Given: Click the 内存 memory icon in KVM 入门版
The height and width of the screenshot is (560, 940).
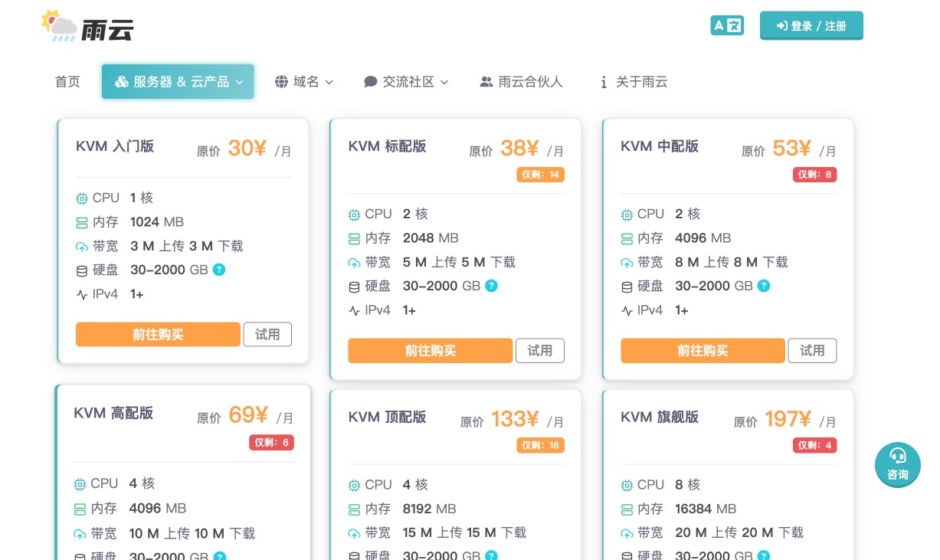Looking at the screenshot, I should (82, 222).
